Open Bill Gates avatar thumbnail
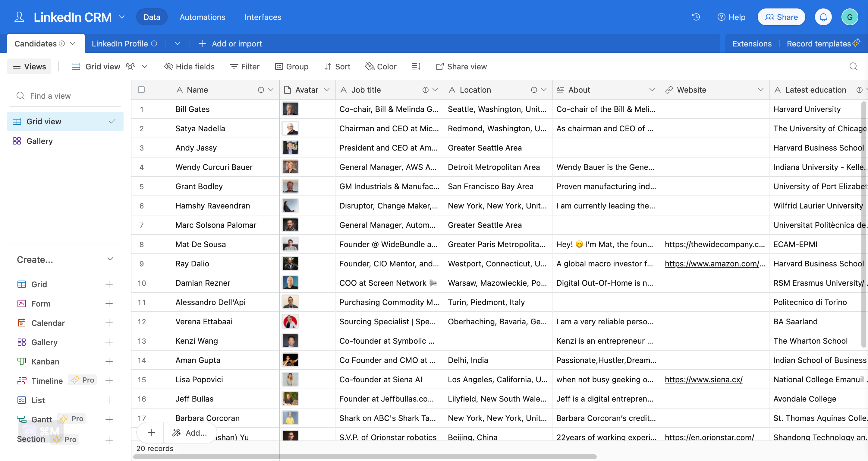Screen dimensions: 868x461 pos(290,109)
